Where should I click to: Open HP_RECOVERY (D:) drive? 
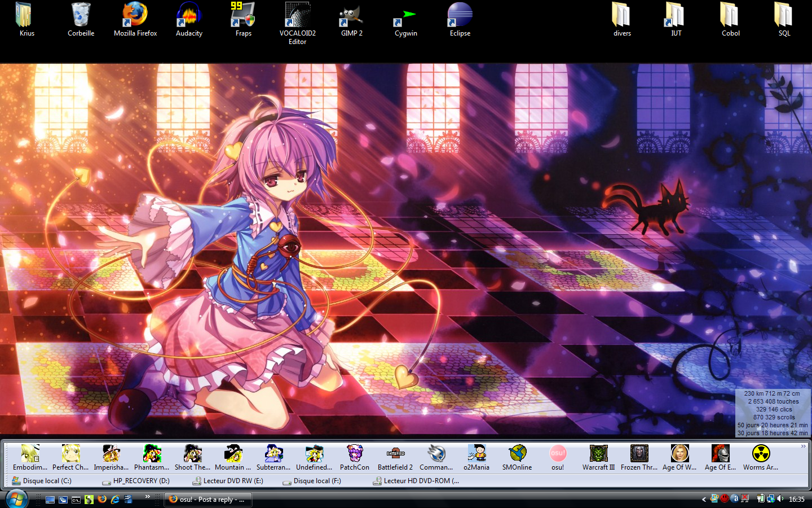[x=136, y=481]
